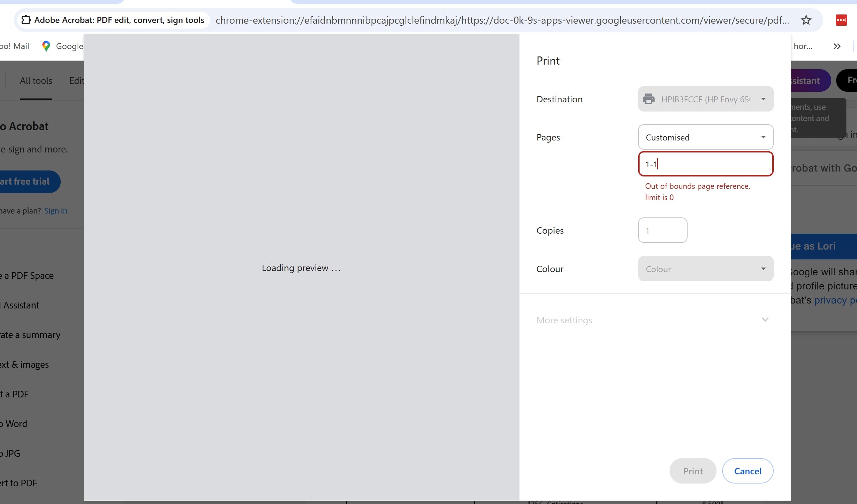The image size is (857, 504).
Task: Click the Adobe Acrobat extension site icon
Action: click(x=26, y=20)
